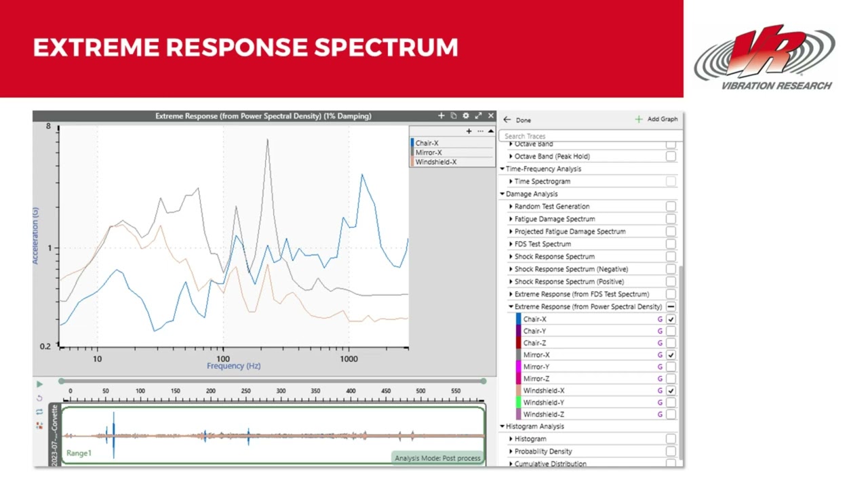The height and width of the screenshot is (488, 868).
Task: Check the Shock Response Spectrum checkbox
Action: 671,257
